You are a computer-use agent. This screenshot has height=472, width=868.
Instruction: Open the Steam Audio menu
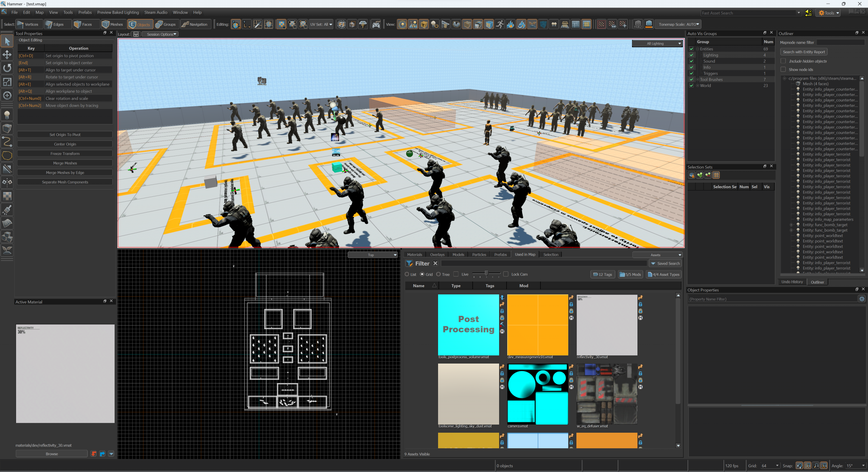(x=156, y=12)
